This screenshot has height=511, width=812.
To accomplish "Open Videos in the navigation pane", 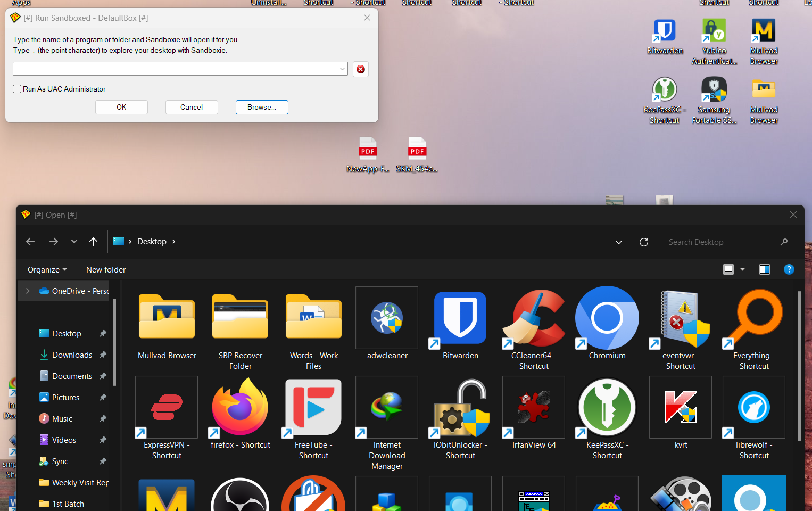I will coord(64,440).
